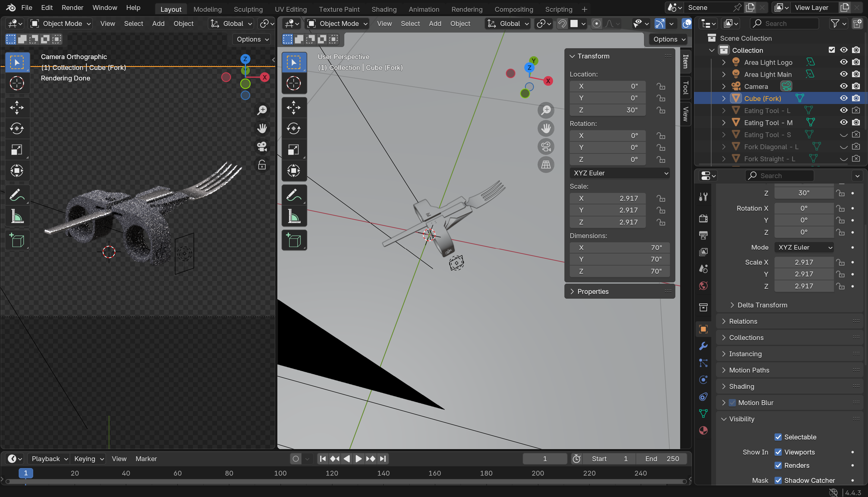Select the Rotate tool in right viewport
The height and width of the screenshot is (497, 868).
[x=294, y=129]
